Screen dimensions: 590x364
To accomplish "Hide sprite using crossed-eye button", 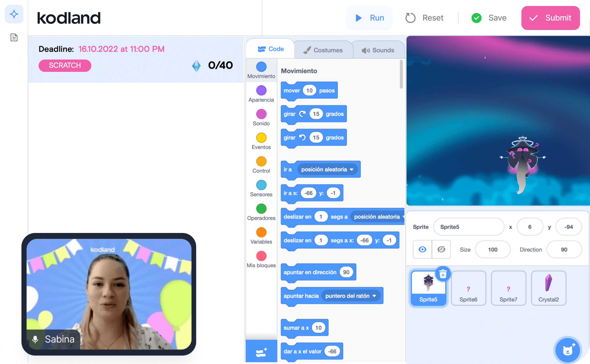I will 441,249.
